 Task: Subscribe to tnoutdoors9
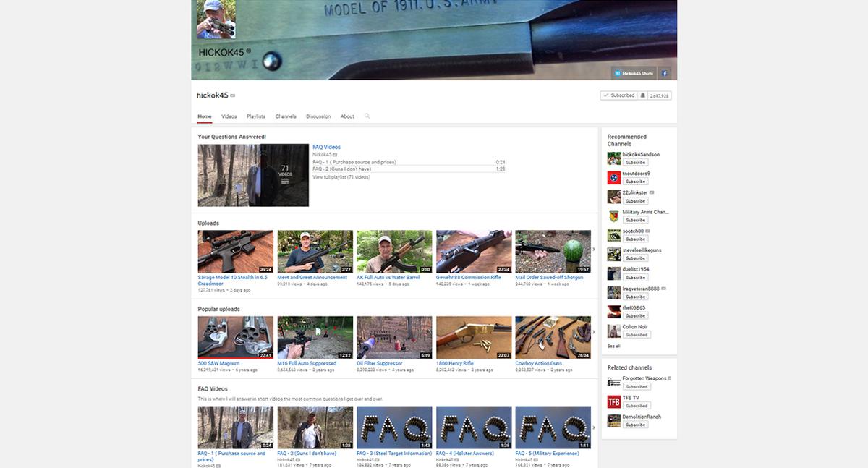[636, 182]
